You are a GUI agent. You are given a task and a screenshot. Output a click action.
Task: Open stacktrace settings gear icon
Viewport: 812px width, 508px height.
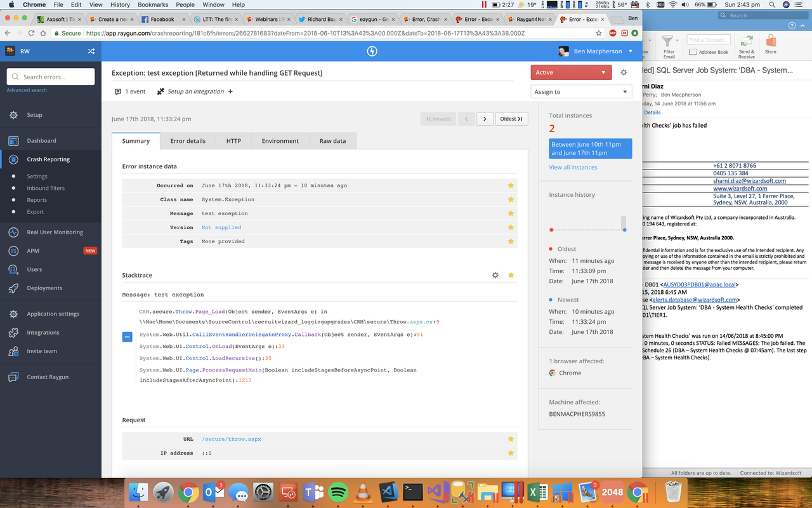[495, 275]
